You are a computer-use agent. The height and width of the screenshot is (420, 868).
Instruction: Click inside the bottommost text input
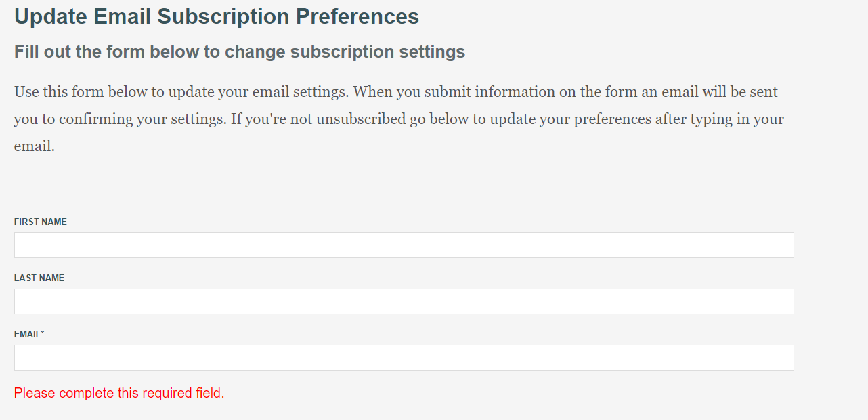point(404,357)
